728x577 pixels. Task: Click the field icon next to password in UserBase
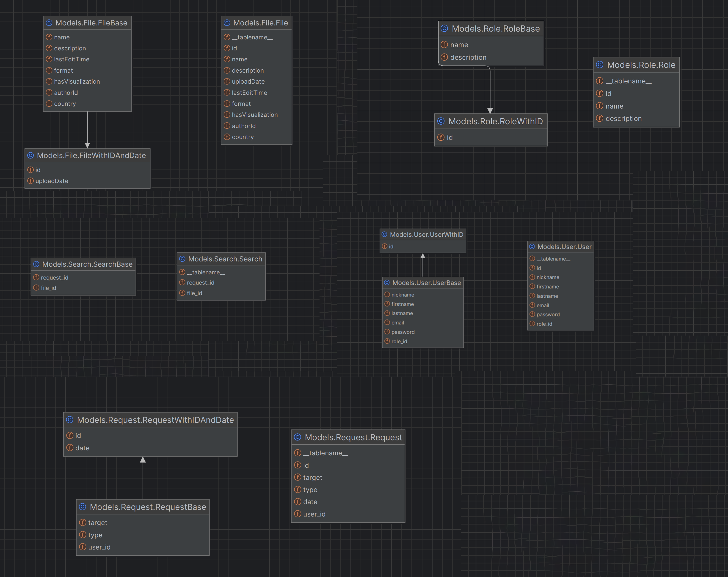tap(387, 332)
